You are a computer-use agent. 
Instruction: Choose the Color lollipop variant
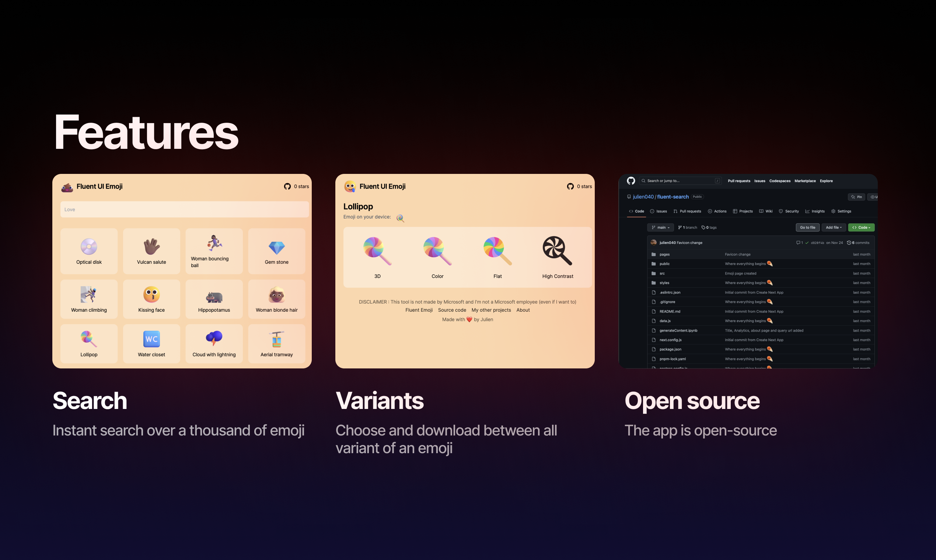click(437, 258)
